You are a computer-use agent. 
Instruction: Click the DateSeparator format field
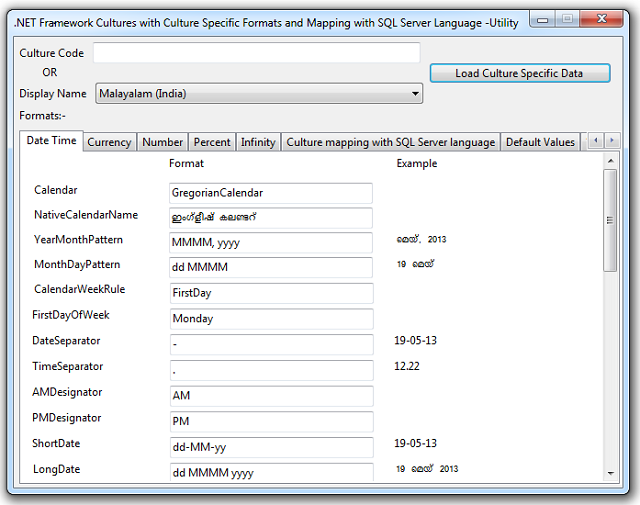coord(271,344)
